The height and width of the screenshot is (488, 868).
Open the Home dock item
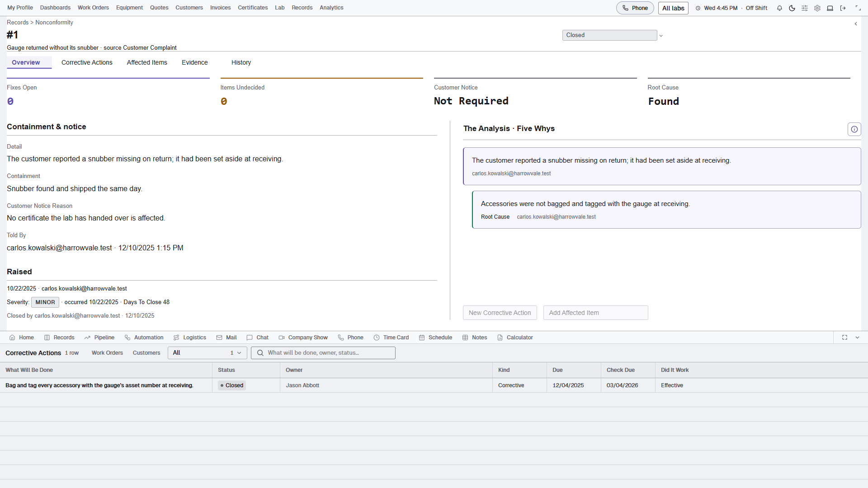click(22, 338)
